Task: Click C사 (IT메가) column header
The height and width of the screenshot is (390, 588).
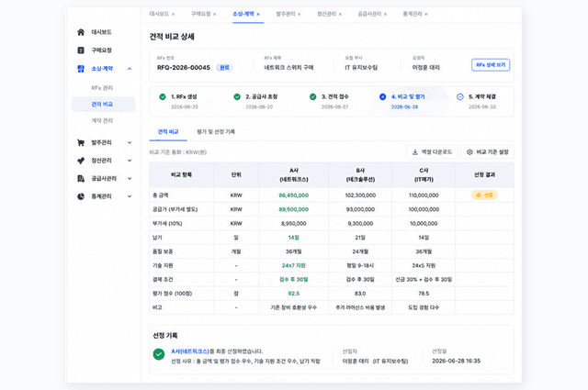Action: [424, 175]
